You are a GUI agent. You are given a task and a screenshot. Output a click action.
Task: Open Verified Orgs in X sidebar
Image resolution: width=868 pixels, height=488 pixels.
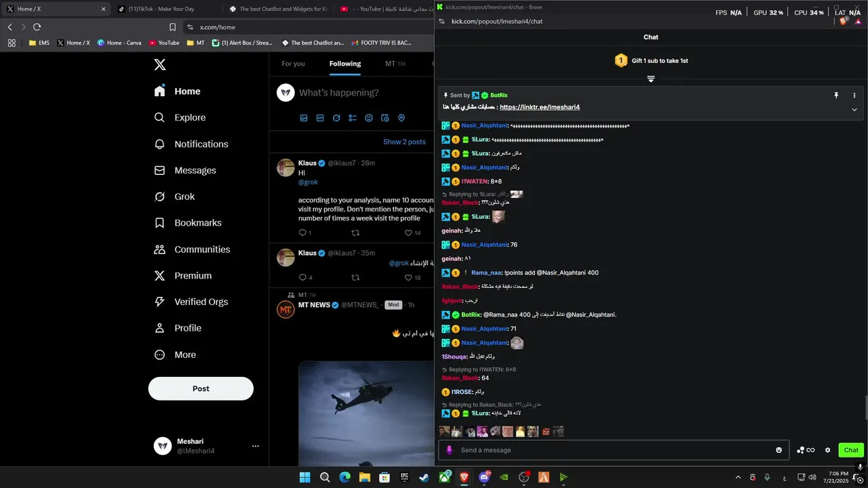pyautogui.click(x=191, y=302)
